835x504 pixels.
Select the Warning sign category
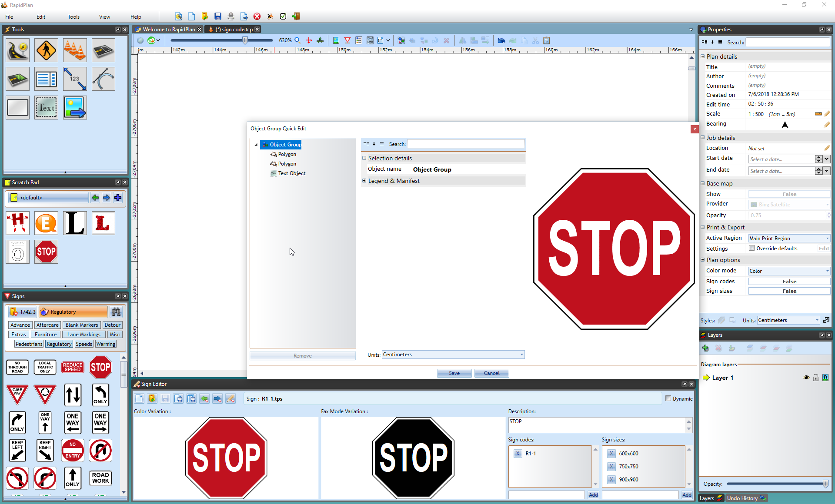pos(106,344)
